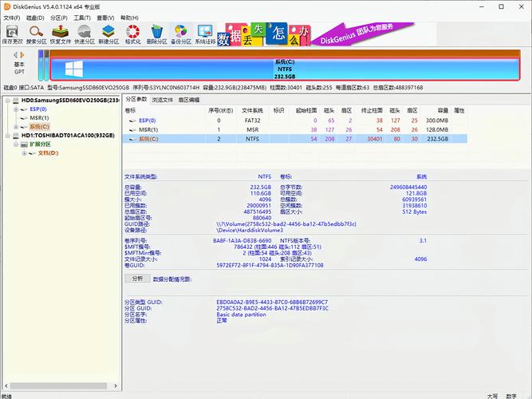Click the left panel horizontal scrollbar
The height and width of the screenshot is (399, 532).
click(x=61, y=386)
